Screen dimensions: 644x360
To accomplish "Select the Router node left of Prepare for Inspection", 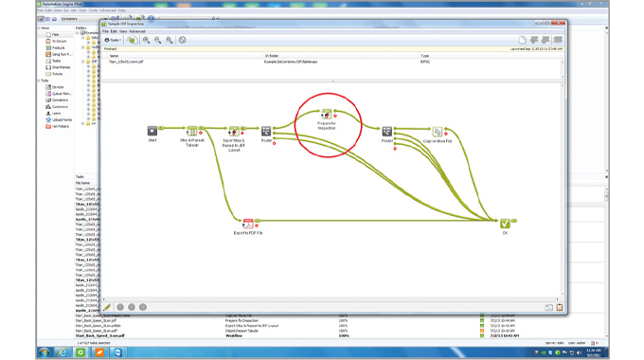I will 266,131.
